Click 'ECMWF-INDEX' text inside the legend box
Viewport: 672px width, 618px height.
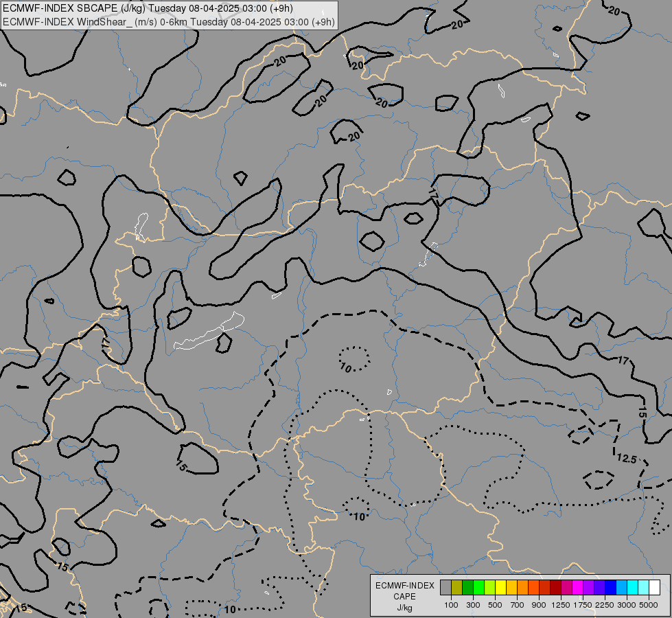pos(405,586)
